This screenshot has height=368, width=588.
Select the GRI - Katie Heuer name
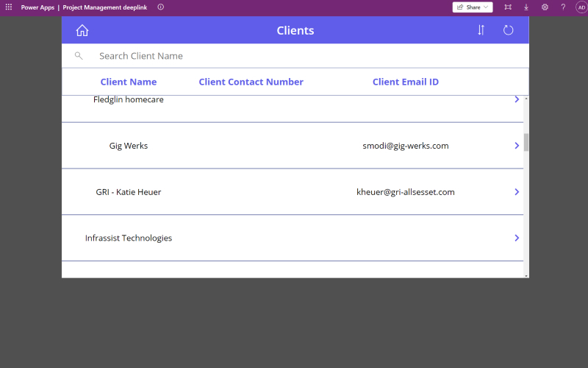[x=128, y=192]
